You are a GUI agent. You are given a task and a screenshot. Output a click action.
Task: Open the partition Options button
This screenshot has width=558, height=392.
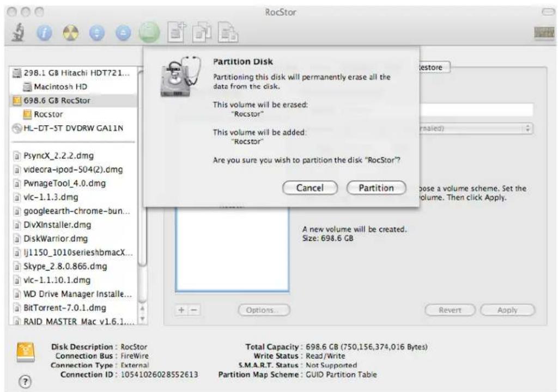tap(264, 310)
